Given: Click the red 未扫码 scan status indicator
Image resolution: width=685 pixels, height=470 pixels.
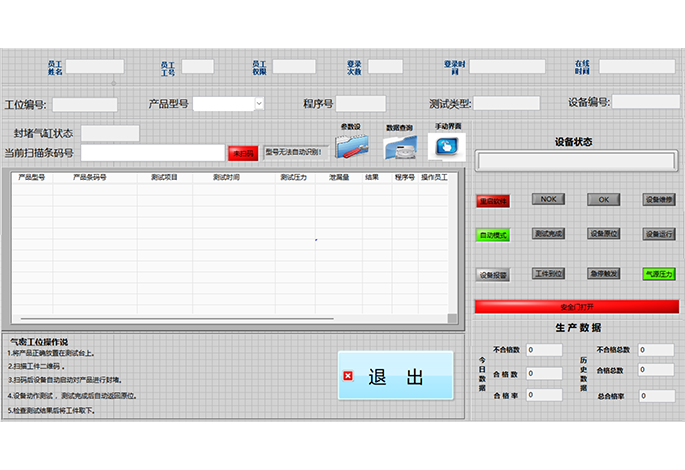Looking at the screenshot, I should (x=243, y=153).
